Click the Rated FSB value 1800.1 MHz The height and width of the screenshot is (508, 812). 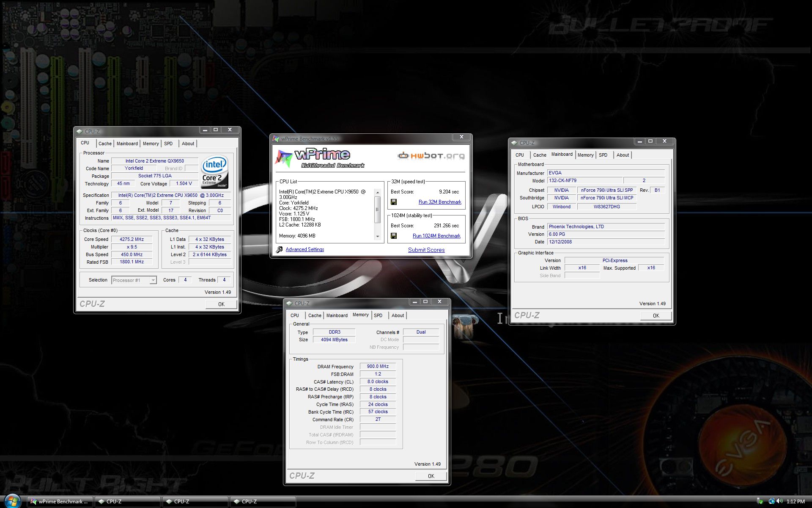[132, 262]
